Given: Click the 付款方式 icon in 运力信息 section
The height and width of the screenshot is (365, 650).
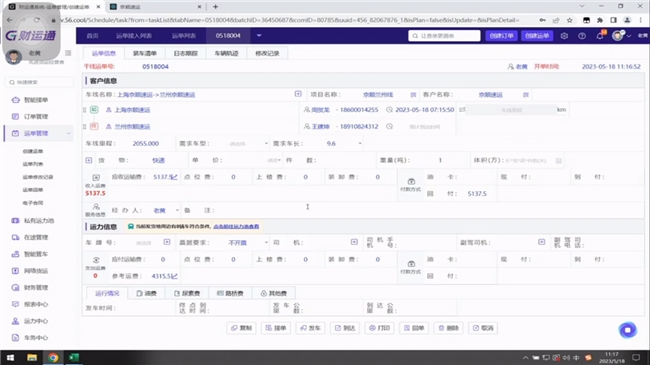Looking at the screenshot, I should click(x=411, y=264).
